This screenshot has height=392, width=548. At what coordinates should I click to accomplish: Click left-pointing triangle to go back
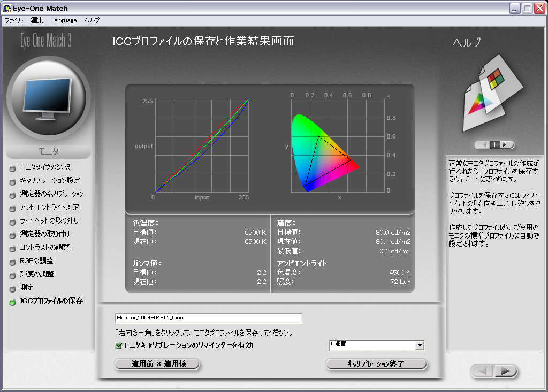pos(483,371)
